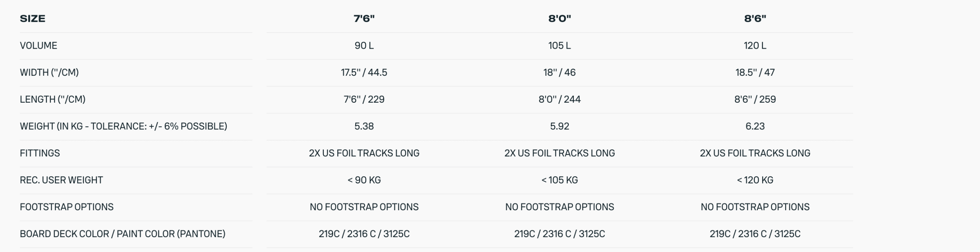The width and height of the screenshot is (980, 252).
Task: Click the board deck color Pantone label
Action: (x=122, y=234)
